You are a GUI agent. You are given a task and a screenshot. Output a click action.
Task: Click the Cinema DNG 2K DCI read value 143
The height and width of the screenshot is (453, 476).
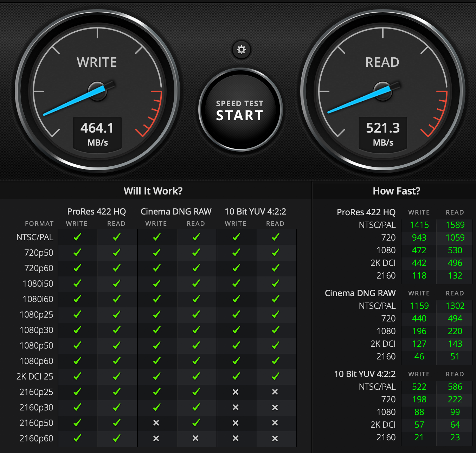[455, 344]
